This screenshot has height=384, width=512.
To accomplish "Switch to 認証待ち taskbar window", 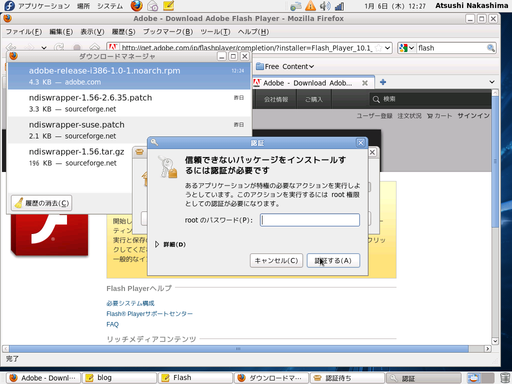I will 347,378.
